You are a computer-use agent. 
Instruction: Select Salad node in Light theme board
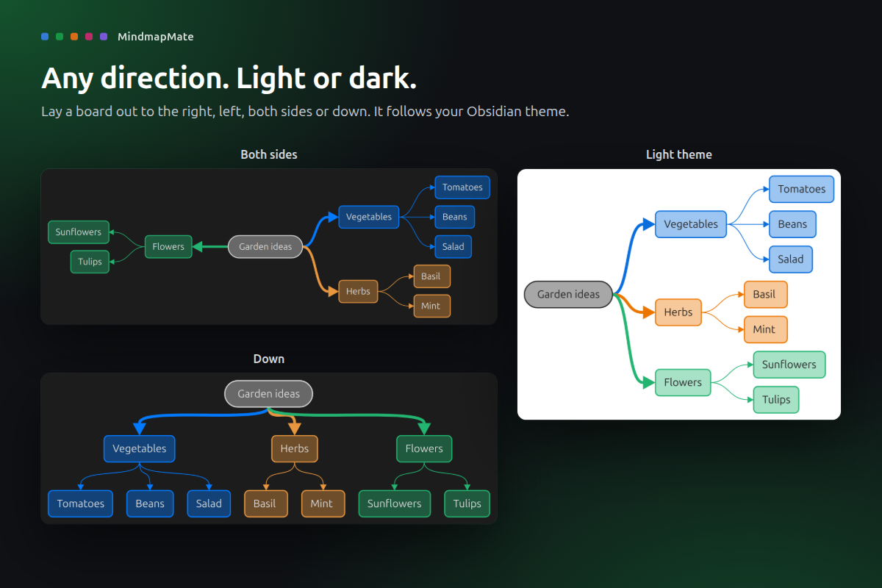[791, 259]
